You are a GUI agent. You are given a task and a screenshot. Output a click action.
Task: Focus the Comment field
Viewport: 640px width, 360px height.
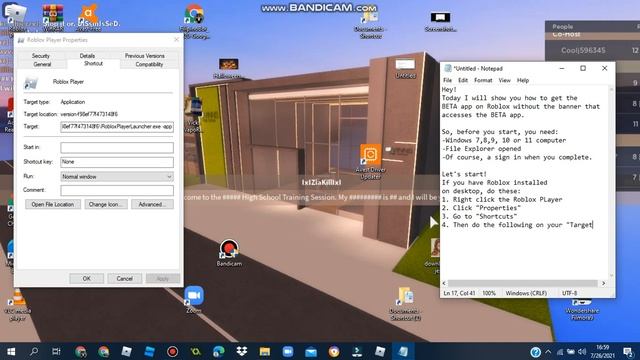pos(117,190)
